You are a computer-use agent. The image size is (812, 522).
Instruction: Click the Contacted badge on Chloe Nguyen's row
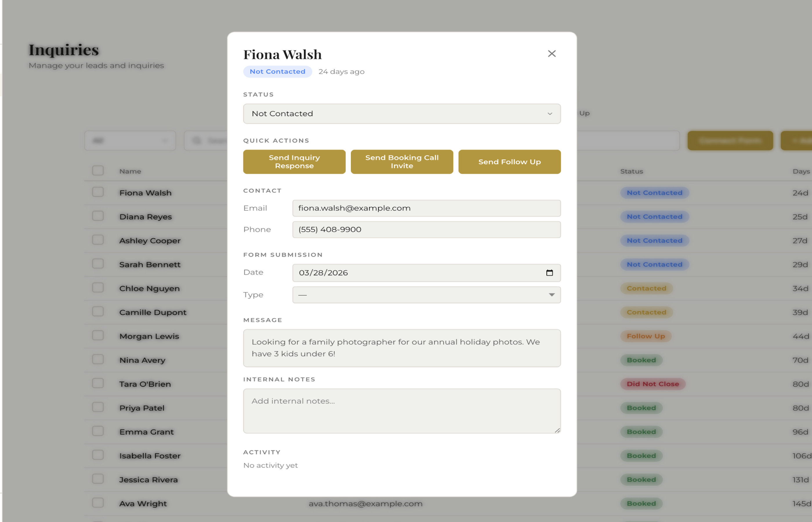646,288
